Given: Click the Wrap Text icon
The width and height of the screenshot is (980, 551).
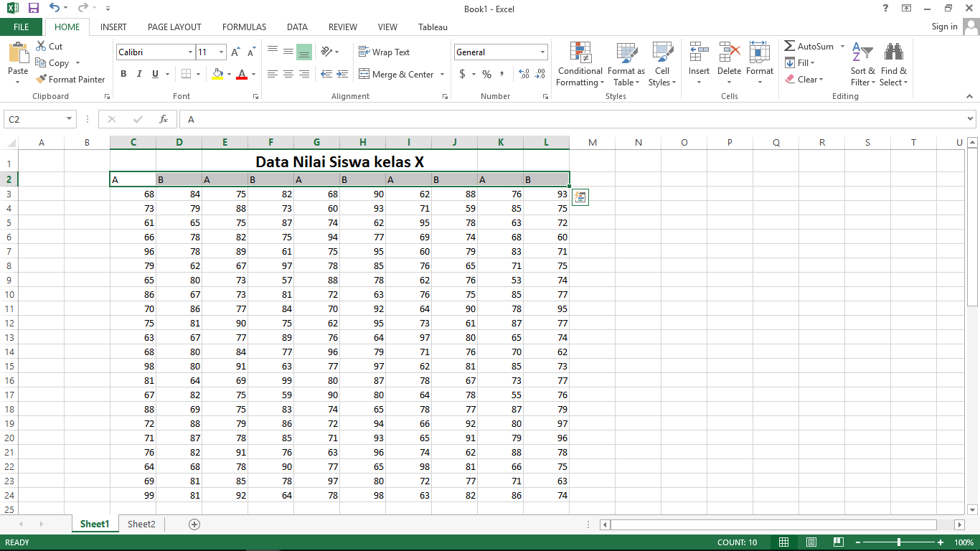Looking at the screenshot, I should click(x=385, y=52).
